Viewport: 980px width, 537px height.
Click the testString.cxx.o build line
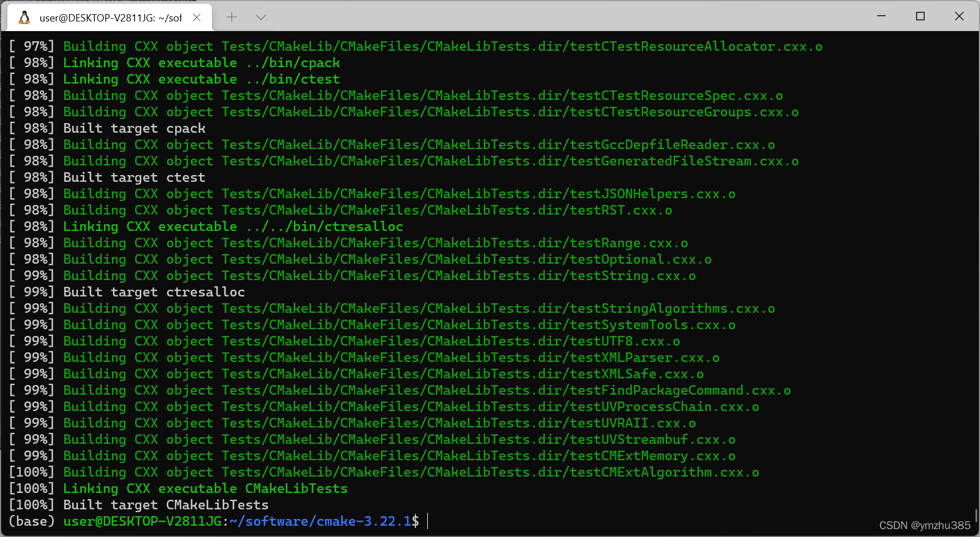coord(353,276)
